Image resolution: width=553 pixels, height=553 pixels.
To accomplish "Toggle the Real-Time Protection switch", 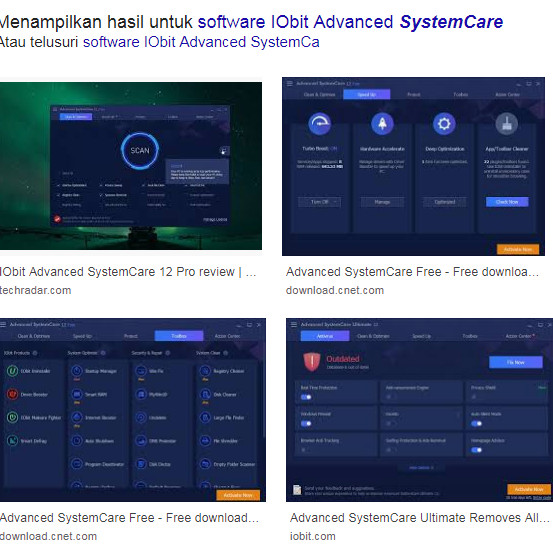I will click(306, 397).
